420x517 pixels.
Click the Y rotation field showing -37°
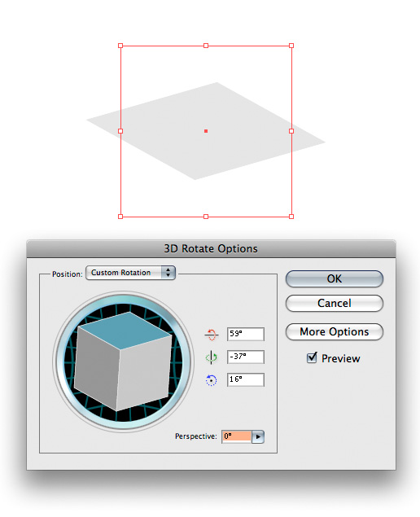tap(246, 357)
